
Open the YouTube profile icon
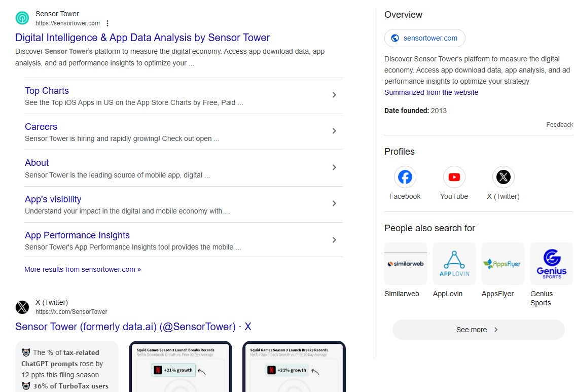[x=454, y=177]
